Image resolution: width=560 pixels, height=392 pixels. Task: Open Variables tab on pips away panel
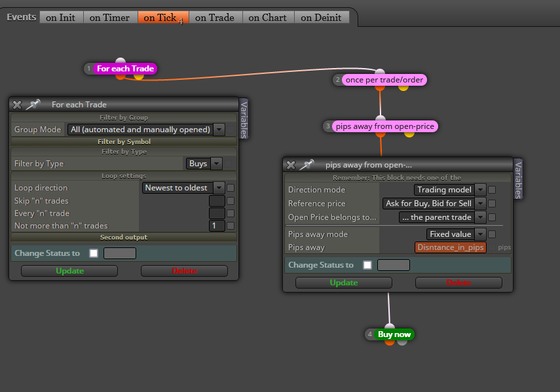coord(518,179)
